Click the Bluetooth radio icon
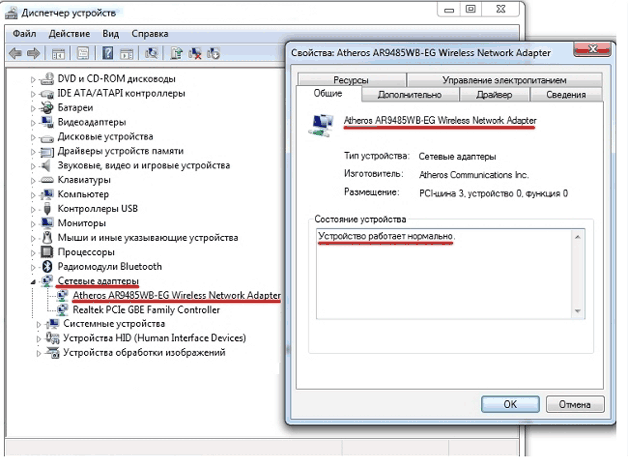 pyautogui.click(x=47, y=266)
